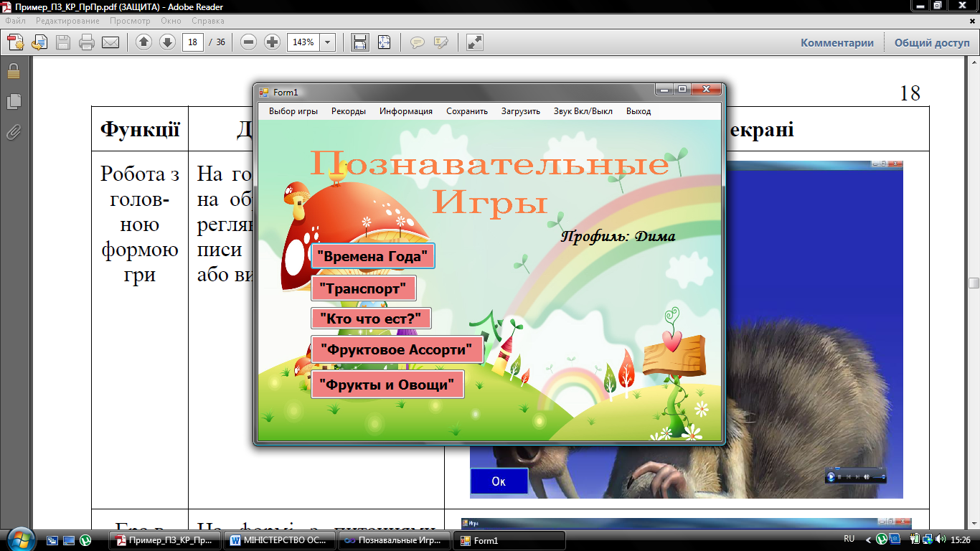Click Загрузить in the Form1 menu bar
Screen dimensions: 980x551
521,111
